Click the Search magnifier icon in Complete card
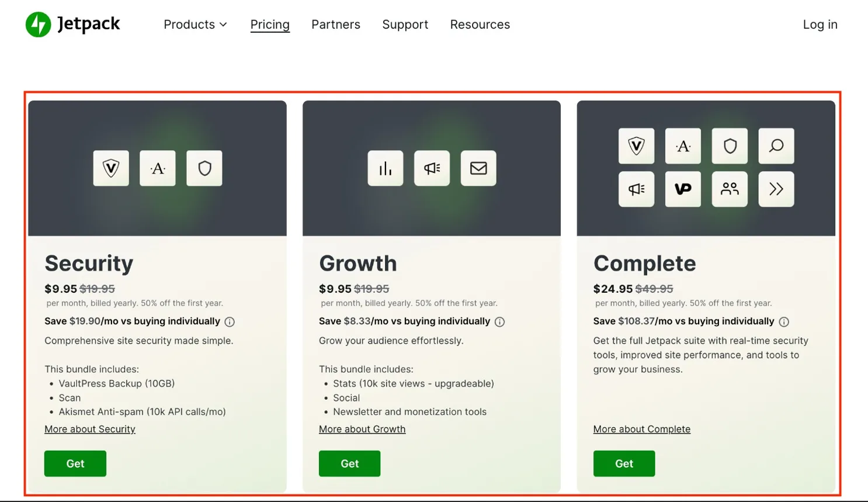The width and height of the screenshot is (868, 502). point(776,146)
